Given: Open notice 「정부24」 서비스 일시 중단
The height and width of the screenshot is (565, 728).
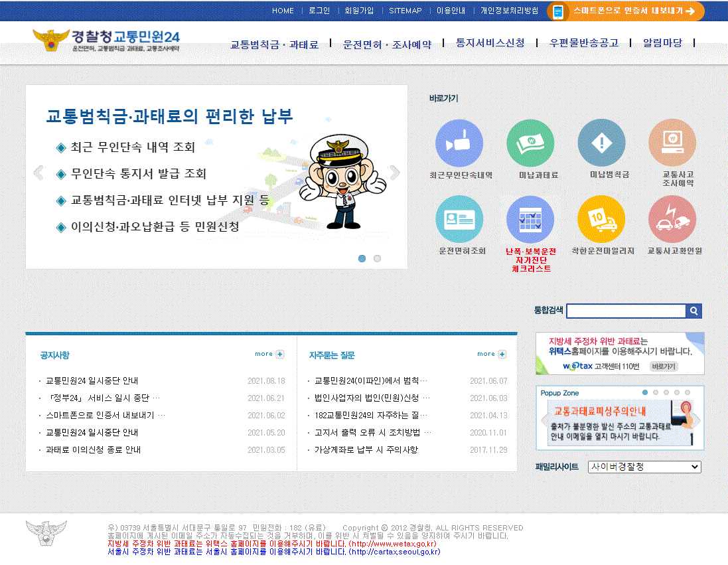Looking at the screenshot, I should coord(104,398).
